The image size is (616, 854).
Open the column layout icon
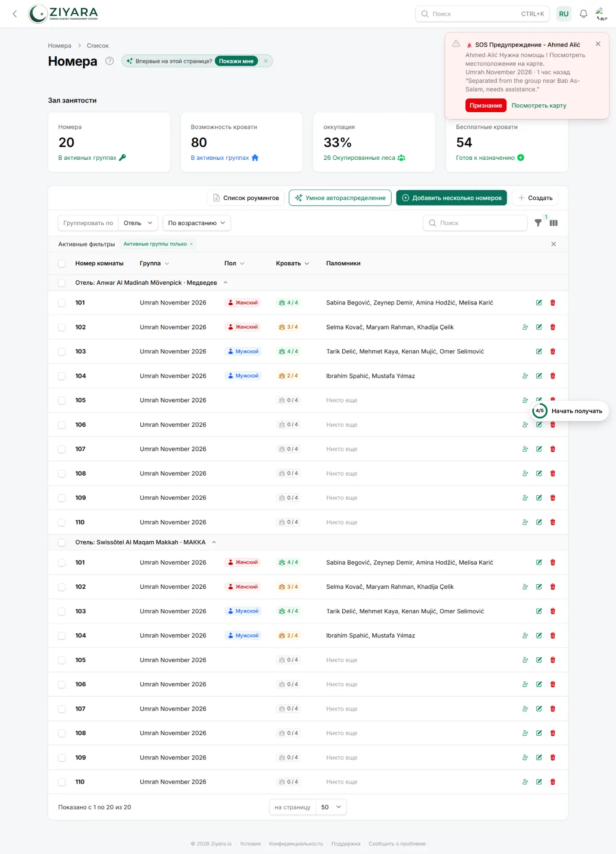pos(554,223)
